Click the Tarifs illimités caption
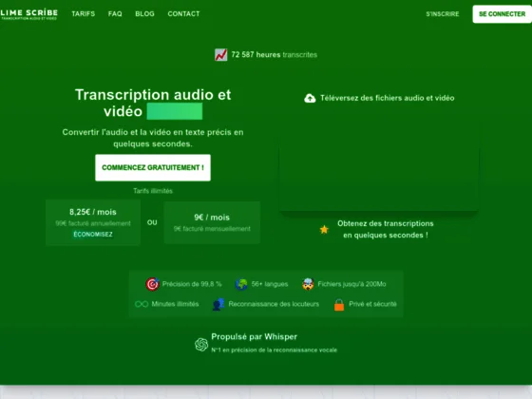The width and height of the screenshot is (532, 399). pos(153,191)
